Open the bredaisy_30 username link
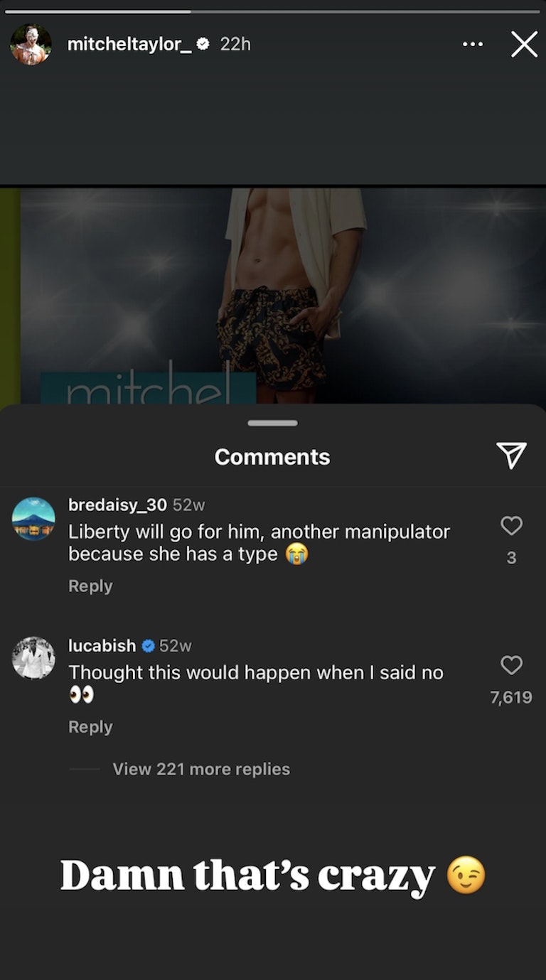546x980 pixels. [x=117, y=505]
